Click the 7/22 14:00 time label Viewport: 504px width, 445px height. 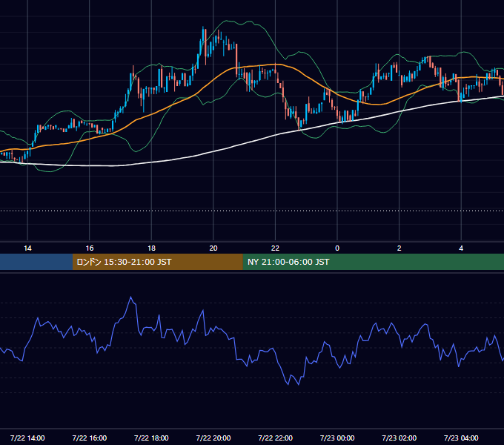(27, 438)
